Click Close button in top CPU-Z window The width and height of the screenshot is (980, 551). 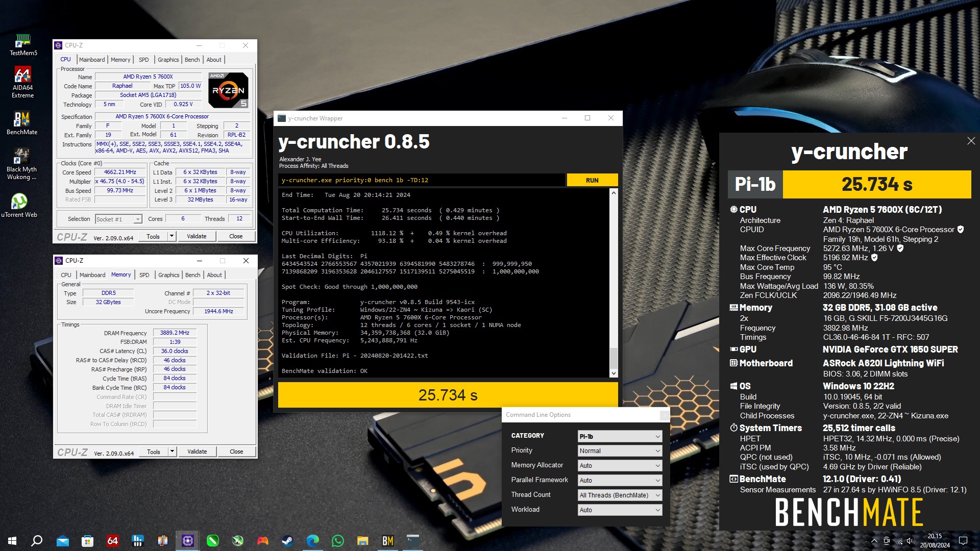tap(236, 236)
